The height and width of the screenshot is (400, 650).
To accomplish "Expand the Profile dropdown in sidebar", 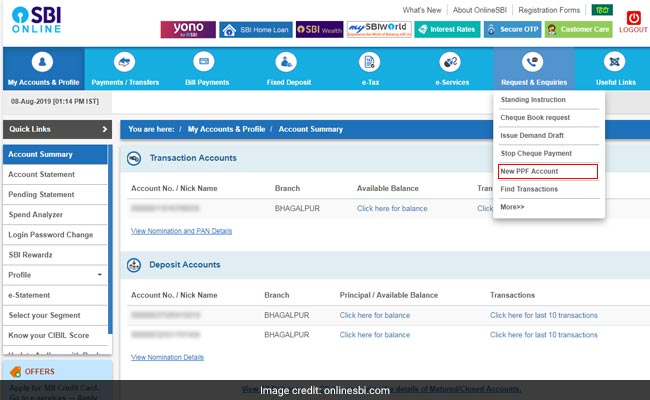I will click(99, 274).
